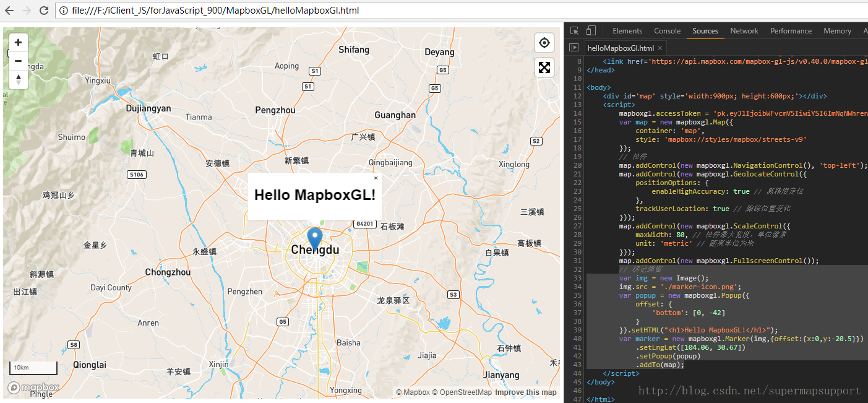Click the Qionglai label on map
This screenshot has width=868, height=403.
click(90, 365)
